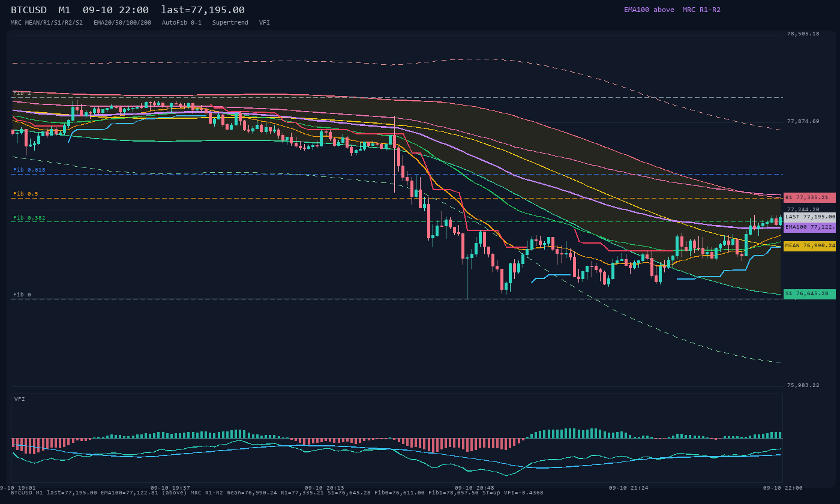840x504 pixels.
Task: Click the BTCUSD symbol in the chart title
Action: (29, 10)
